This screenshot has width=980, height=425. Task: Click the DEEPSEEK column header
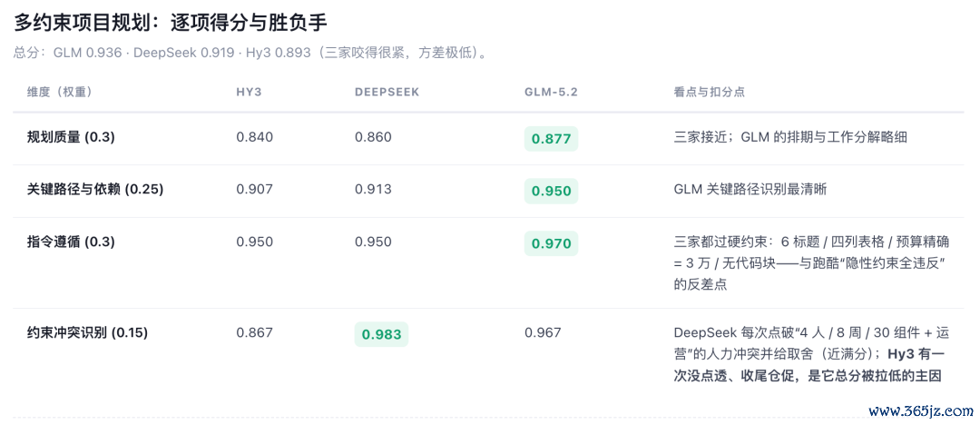(x=387, y=92)
